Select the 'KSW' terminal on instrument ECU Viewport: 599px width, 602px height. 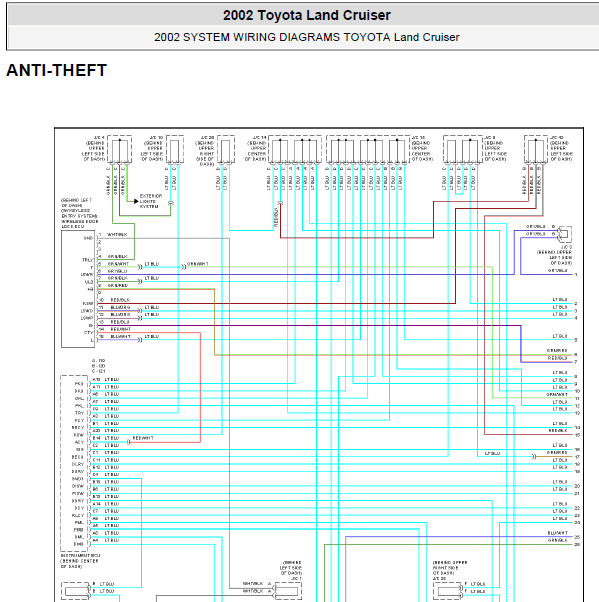(x=79, y=435)
